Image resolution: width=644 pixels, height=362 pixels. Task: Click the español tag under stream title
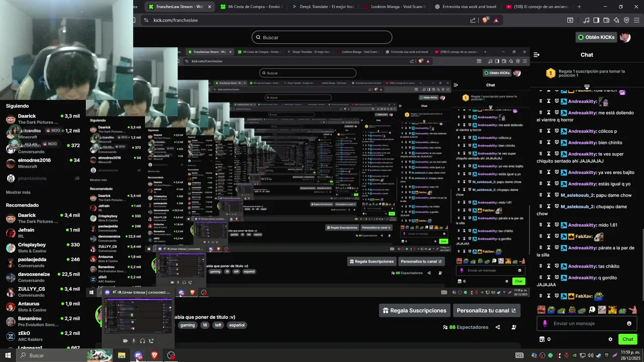(236, 325)
